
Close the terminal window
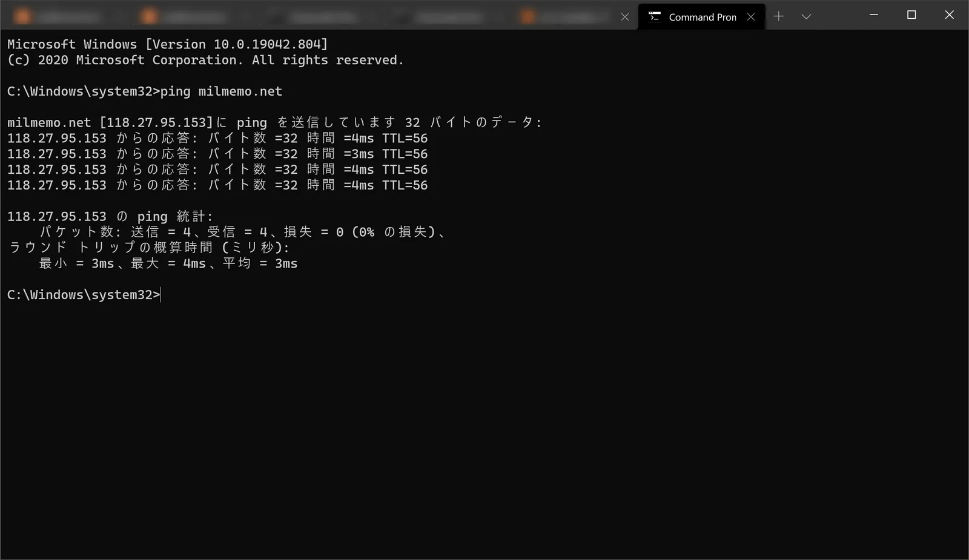click(949, 15)
